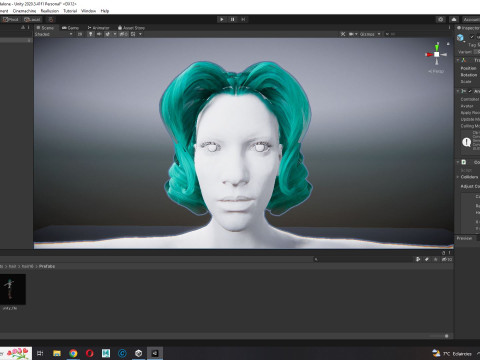The image size is (480, 360).
Task: Open the Window menu
Action: click(x=88, y=11)
